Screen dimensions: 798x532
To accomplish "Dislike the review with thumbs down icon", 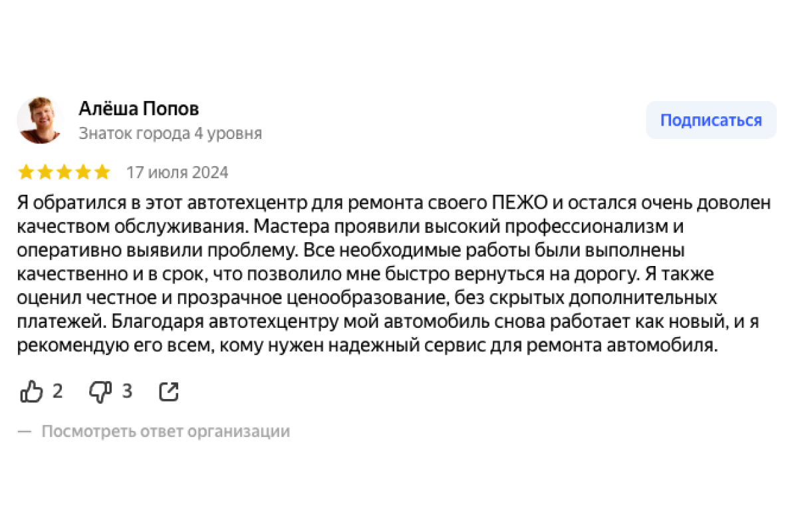I will point(100,392).
